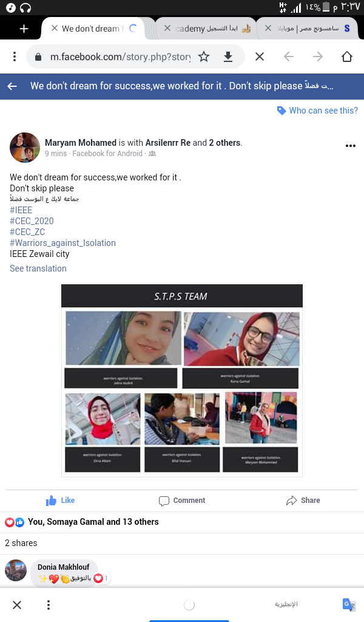Stop page loading with the X icon
The image size is (364, 622).
pos(260,56)
